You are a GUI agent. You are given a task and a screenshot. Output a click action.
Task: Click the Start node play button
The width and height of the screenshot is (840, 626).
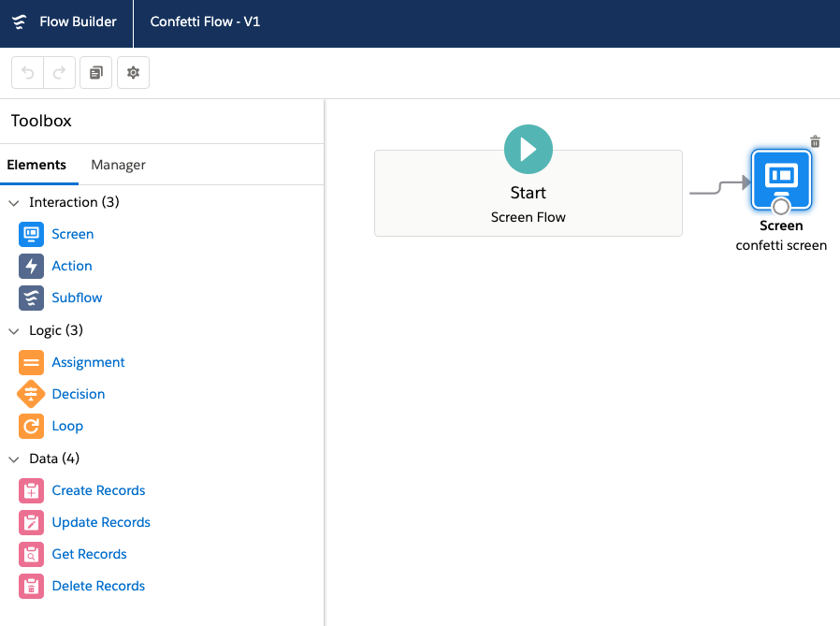pyautogui.click(x=528, y=149)
